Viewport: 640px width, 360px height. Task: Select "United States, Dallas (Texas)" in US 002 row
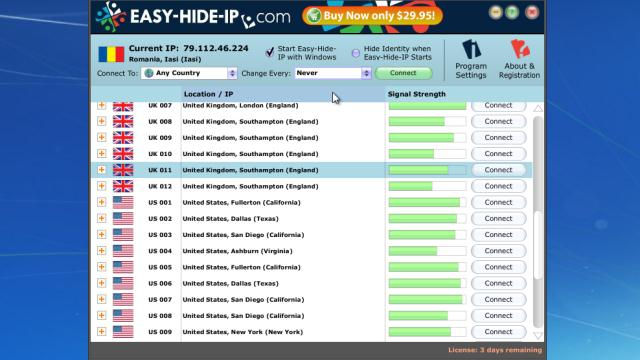(x=231, y=218)
